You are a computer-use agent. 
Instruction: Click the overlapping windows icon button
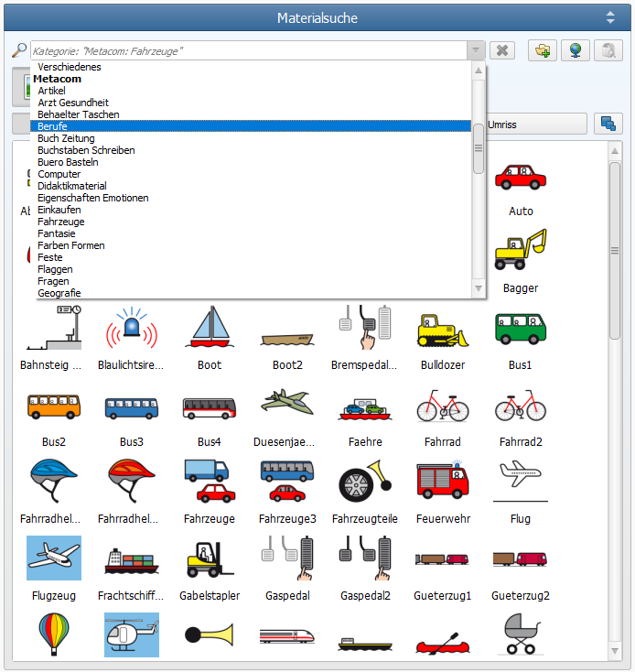[x=607, y=124]
